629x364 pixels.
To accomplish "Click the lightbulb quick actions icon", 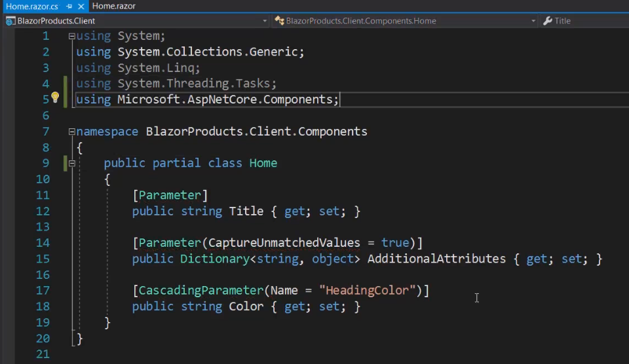I will click(x=55, y=98).
